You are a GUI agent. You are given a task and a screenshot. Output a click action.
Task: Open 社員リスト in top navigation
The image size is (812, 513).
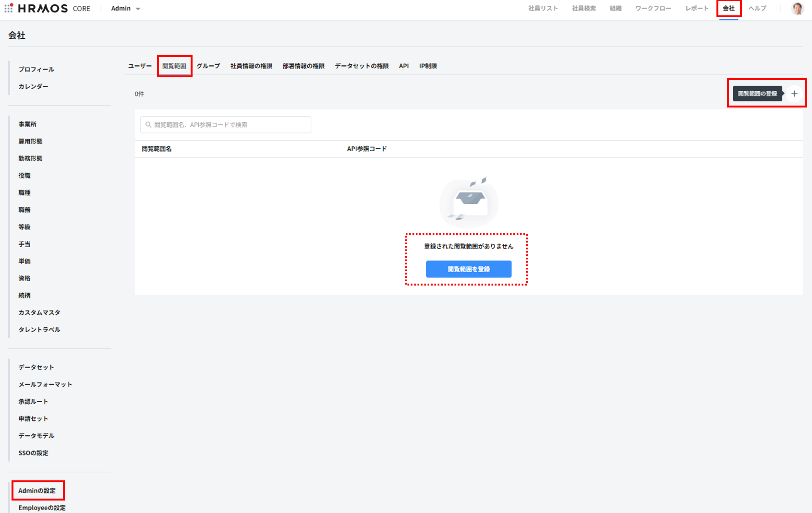[x=543, y=9]
